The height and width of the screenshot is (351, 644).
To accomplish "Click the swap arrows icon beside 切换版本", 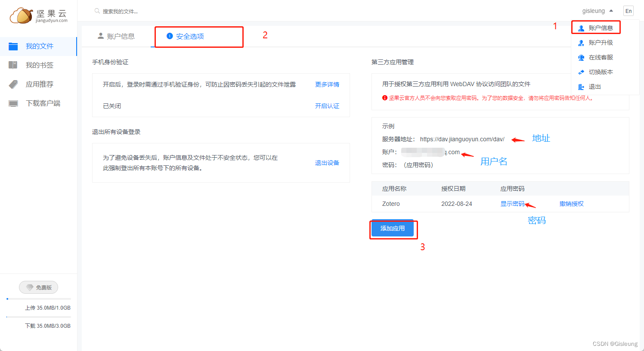I will click(x=581, y=72).
